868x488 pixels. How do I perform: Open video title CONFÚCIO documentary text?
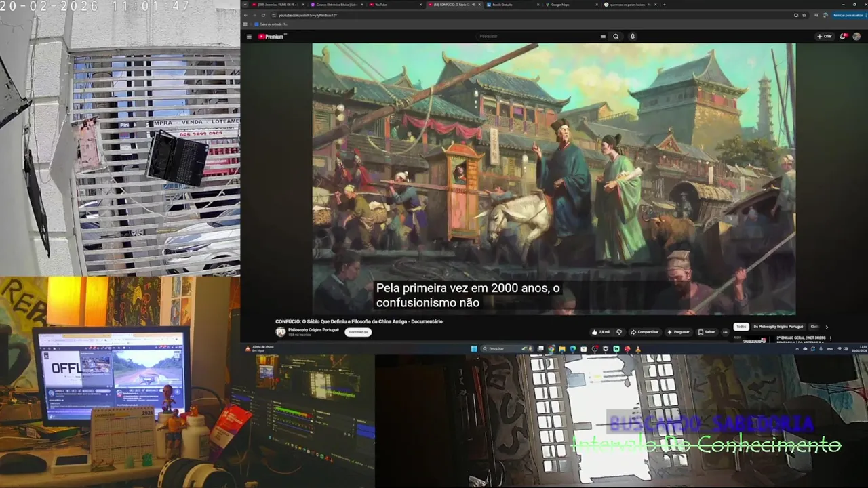pos(359,321)
